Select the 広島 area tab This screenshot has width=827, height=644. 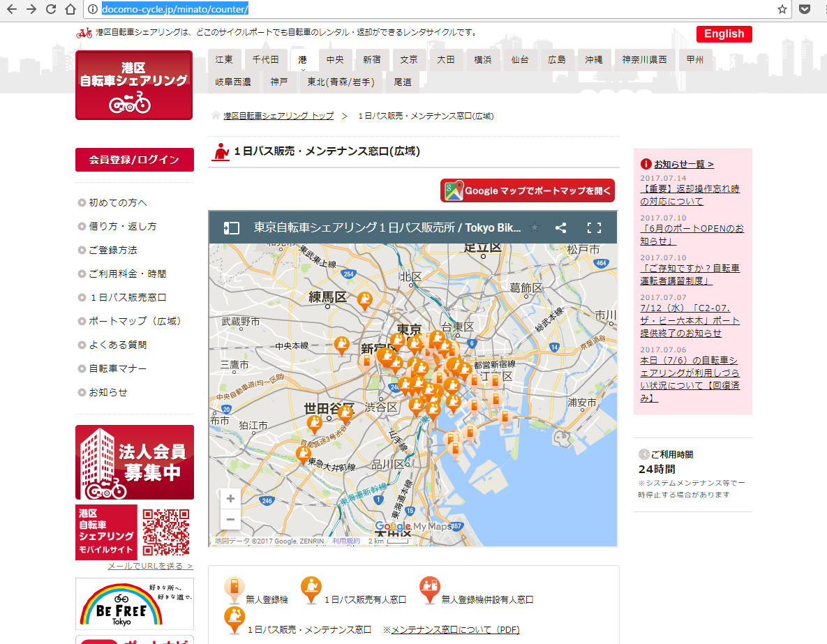(556, 59)
